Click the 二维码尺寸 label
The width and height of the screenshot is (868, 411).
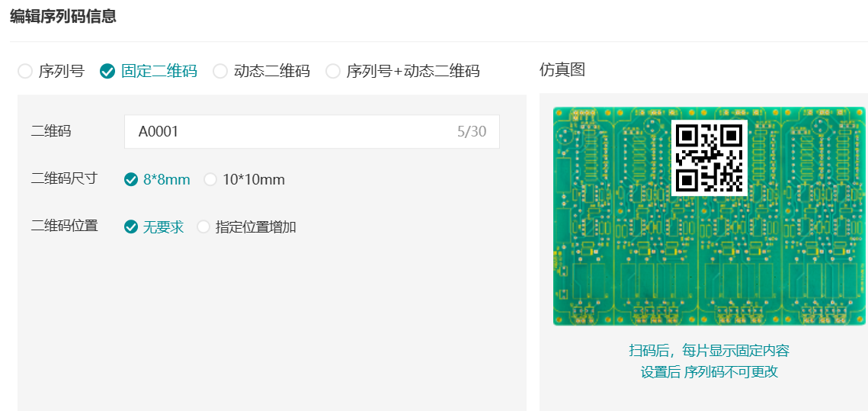click(64, 178)
